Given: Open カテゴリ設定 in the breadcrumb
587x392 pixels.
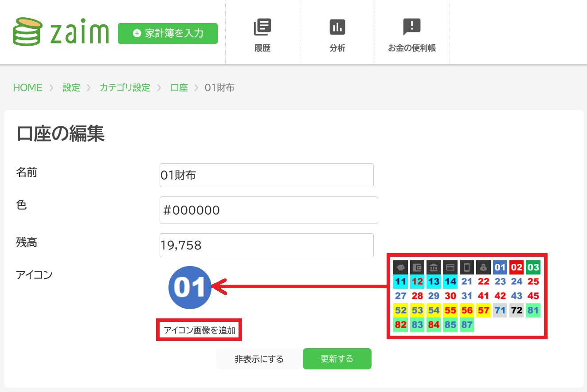Looking at the screenshot, I should tap(125, 87).
